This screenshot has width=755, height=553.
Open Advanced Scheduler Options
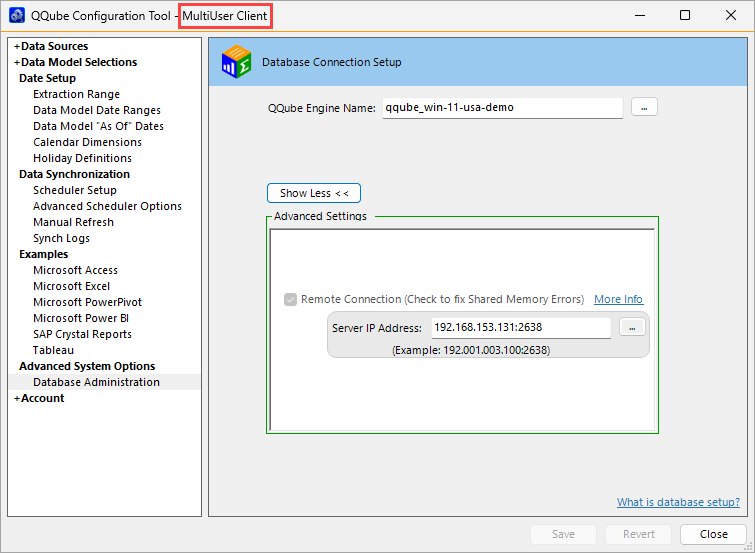coord(107,206)
